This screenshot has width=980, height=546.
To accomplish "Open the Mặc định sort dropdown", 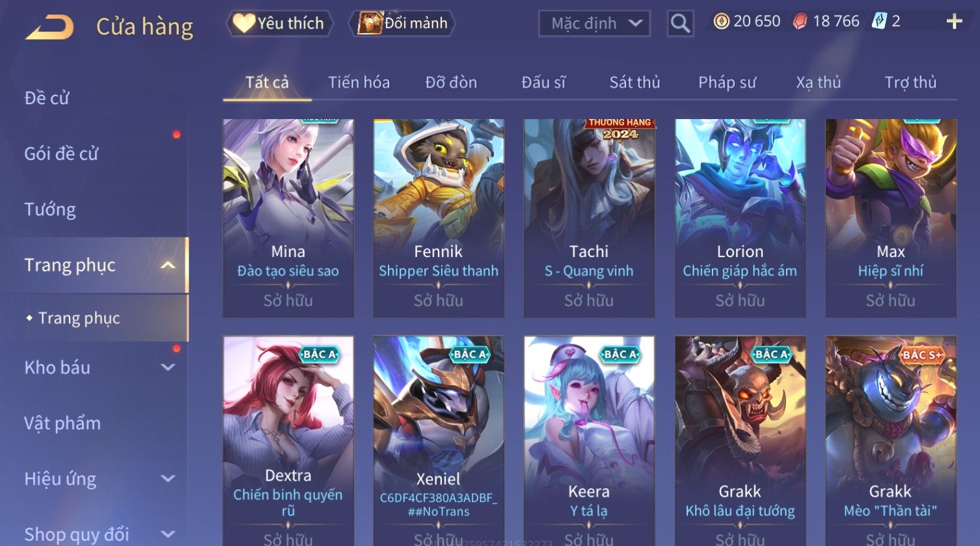I will [594, 23].
